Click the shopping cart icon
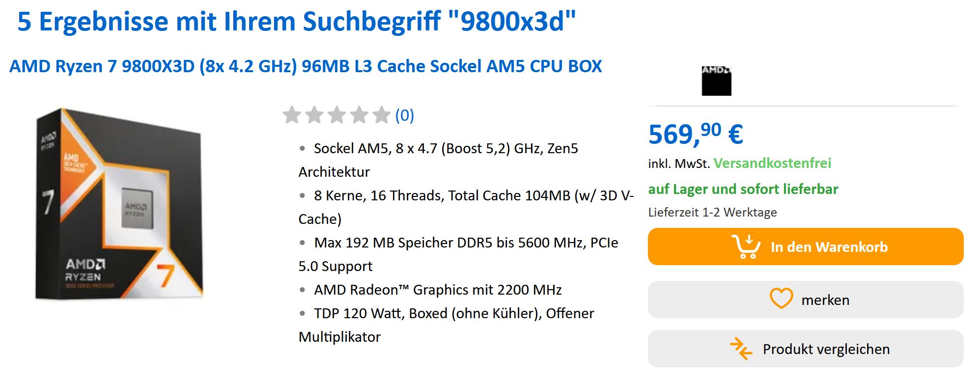The image size is (980, 383). pyautogui.click(x=746, y=246)
